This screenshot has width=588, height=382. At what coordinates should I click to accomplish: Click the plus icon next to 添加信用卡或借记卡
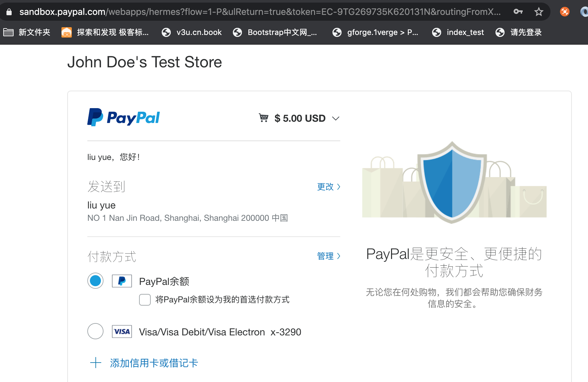tap(95, 363)
